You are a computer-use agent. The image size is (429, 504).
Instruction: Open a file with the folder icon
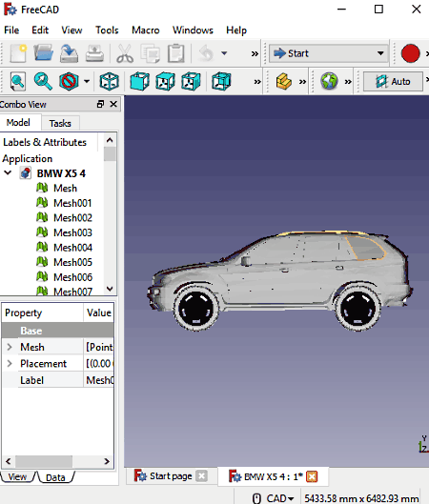(x=44, y=53)
